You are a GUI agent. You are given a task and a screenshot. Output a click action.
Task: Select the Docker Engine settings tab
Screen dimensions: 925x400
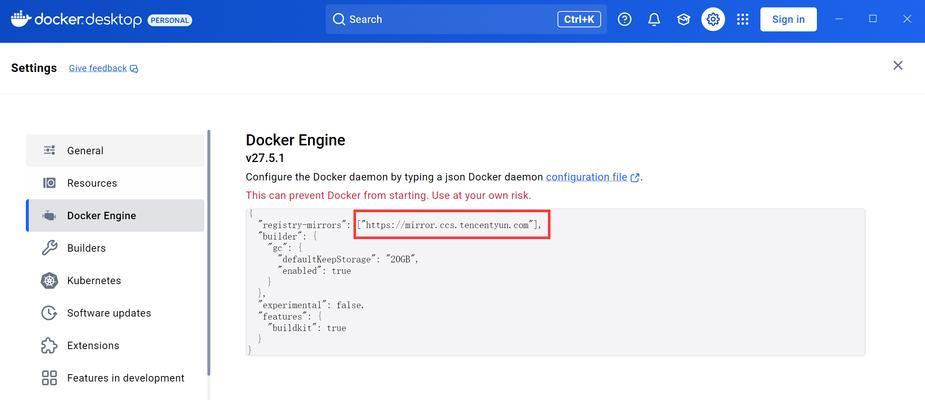pos(115,215)
